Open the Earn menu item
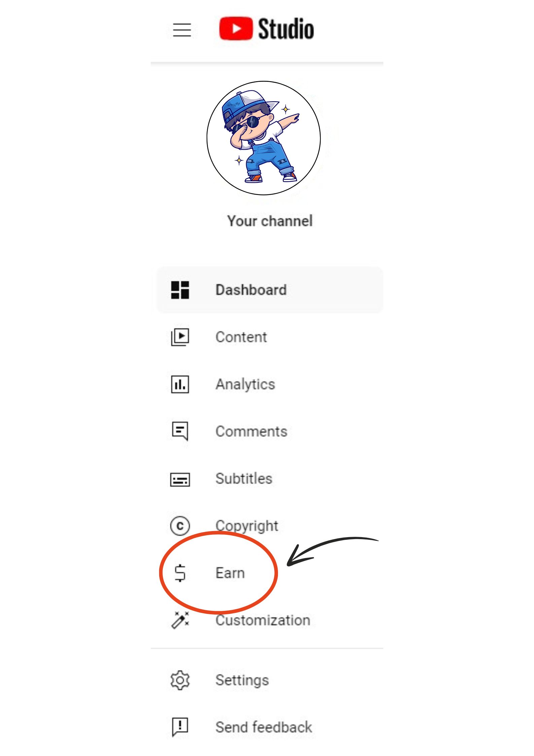534x756 pixels. [230, 573]
